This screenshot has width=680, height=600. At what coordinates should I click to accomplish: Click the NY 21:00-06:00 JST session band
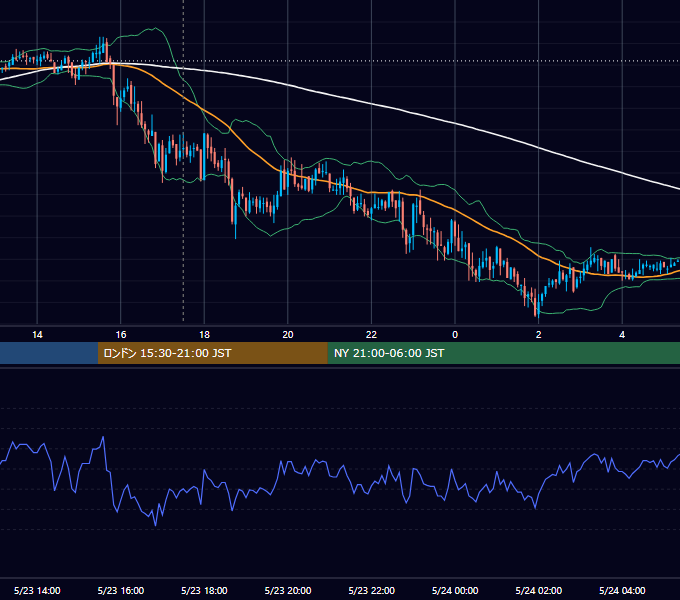[x=503, y=353]
